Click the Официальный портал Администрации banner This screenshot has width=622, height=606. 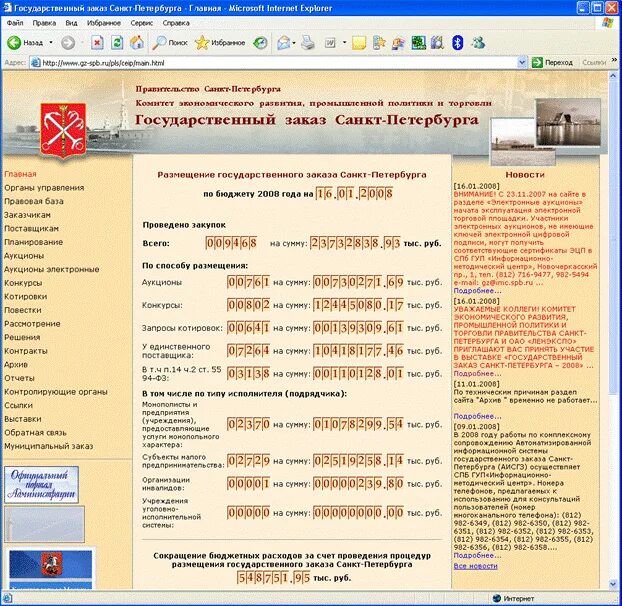point(42,485)
